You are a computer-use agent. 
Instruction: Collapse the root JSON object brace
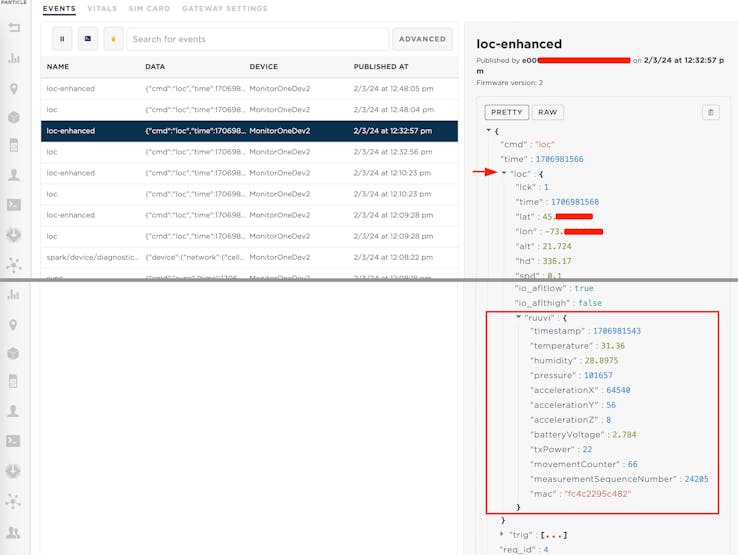click(489, 130)
